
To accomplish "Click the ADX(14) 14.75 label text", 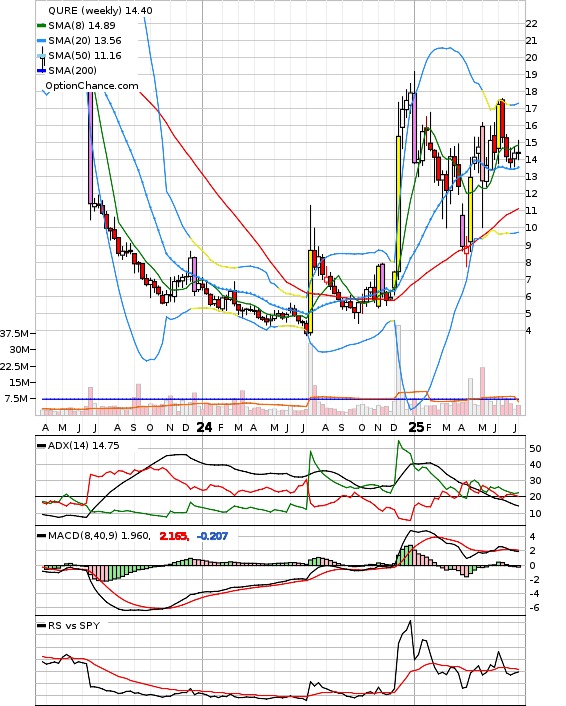I will click(x=83, y=446).
